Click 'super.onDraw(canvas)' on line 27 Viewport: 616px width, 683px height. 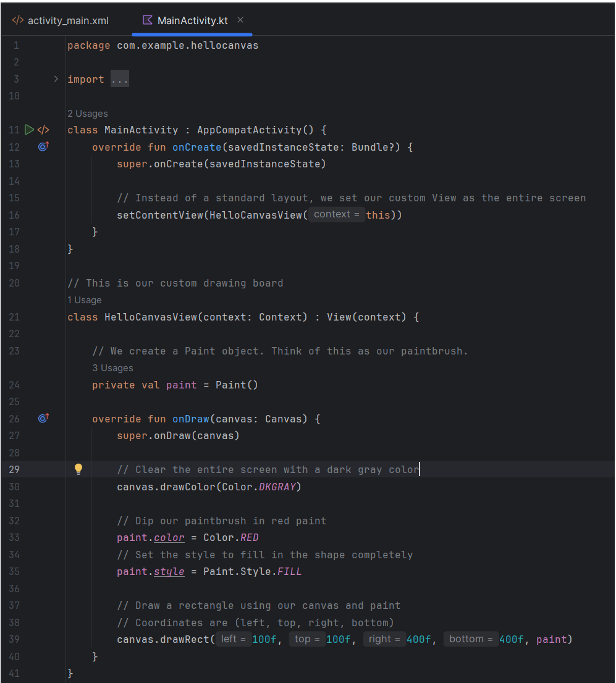tap(179, 435)
